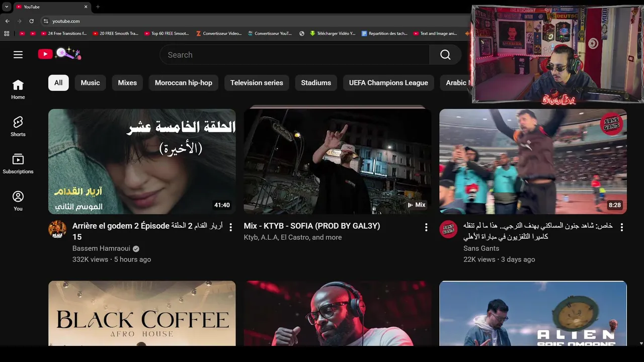Open Sans Gants channel name link

(481, 248)
